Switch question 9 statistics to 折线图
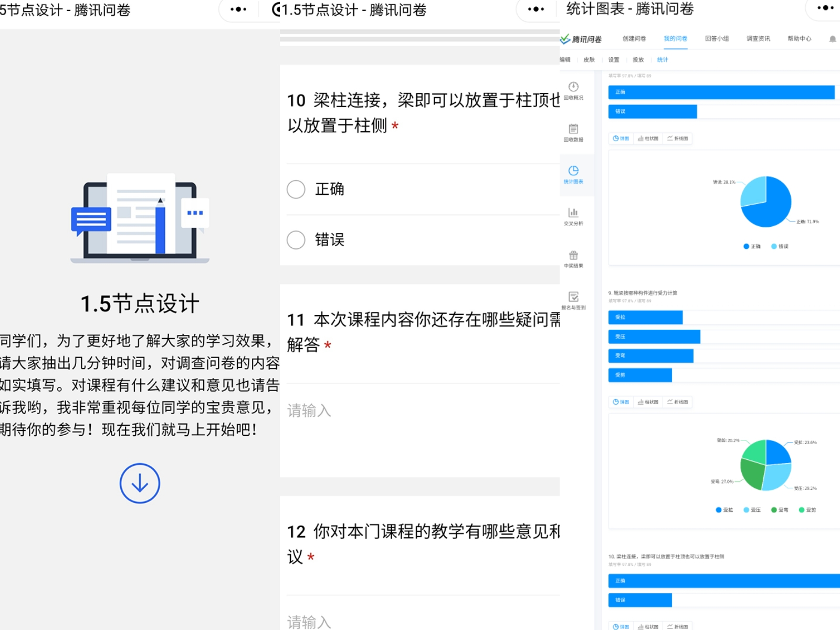This screenshot has height=630, width=840. coord(677,402)
